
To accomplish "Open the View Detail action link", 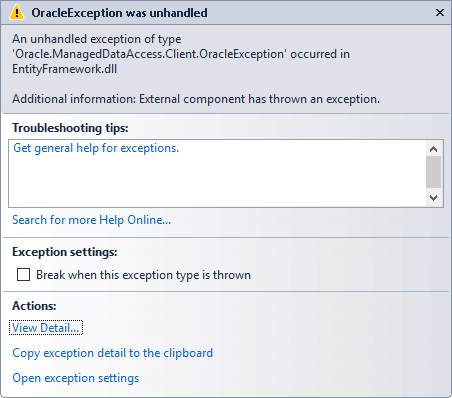I will [46, 328].
